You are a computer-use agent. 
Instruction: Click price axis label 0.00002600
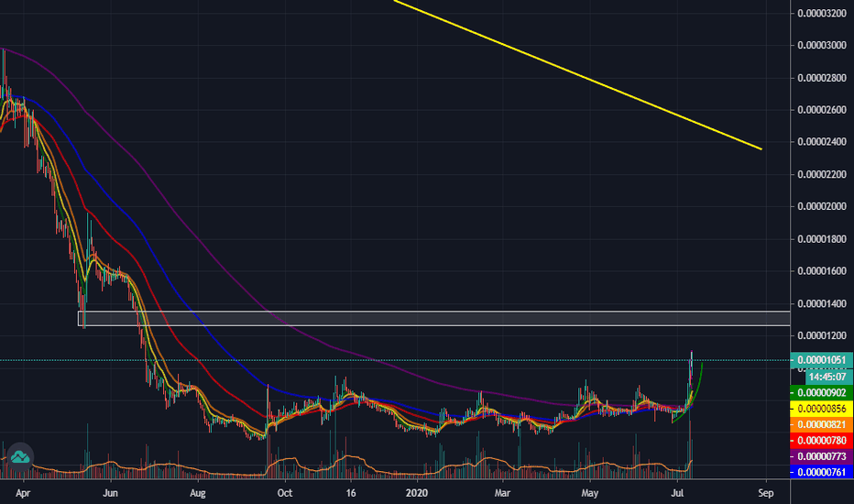point(822,110)
